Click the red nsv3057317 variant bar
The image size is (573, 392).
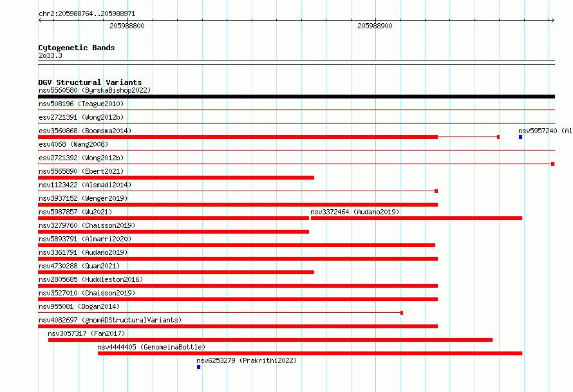[x=270, y=340]
